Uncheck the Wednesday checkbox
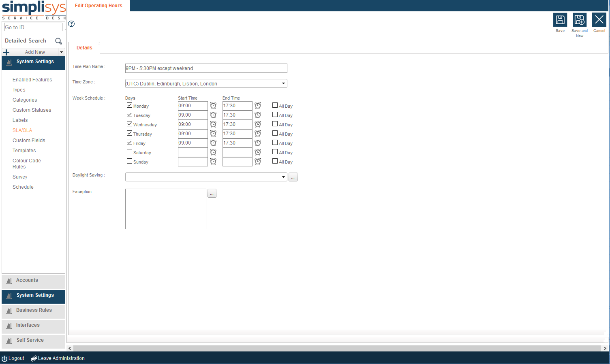610x364 pixels. coord(129,124)
